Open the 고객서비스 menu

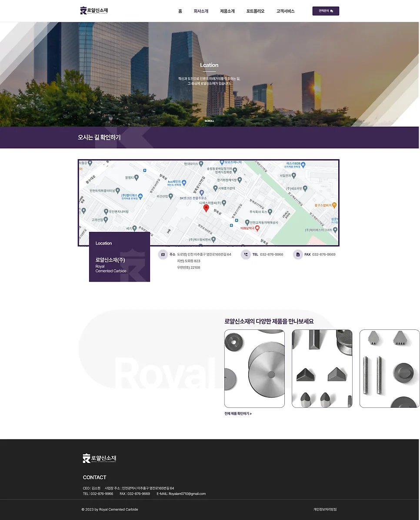[286, 11]
